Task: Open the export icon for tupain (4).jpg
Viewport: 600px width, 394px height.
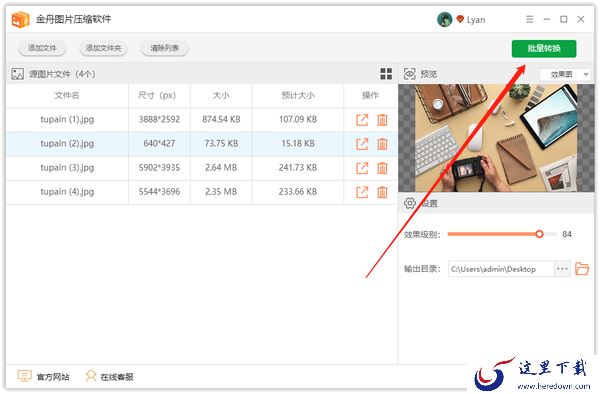Action: tap(362, 192)
